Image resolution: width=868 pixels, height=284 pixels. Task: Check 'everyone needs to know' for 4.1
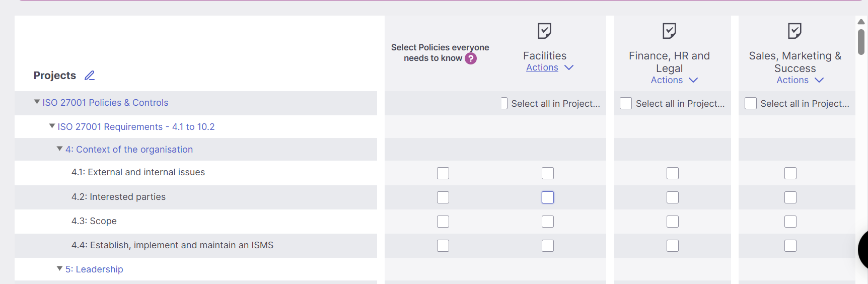tap(443, 173)
